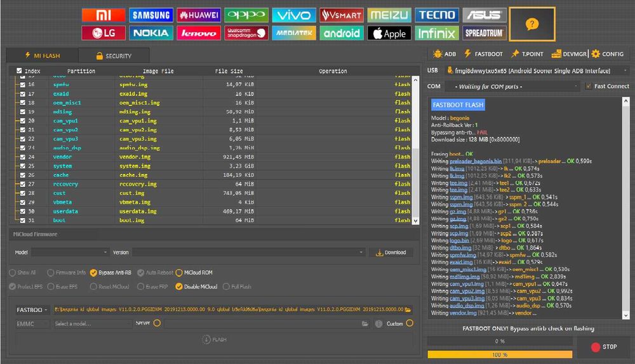This screenshot has height=364, width=635.
Task: Select the Vivo brand tile
Action: tap(294, 15)
